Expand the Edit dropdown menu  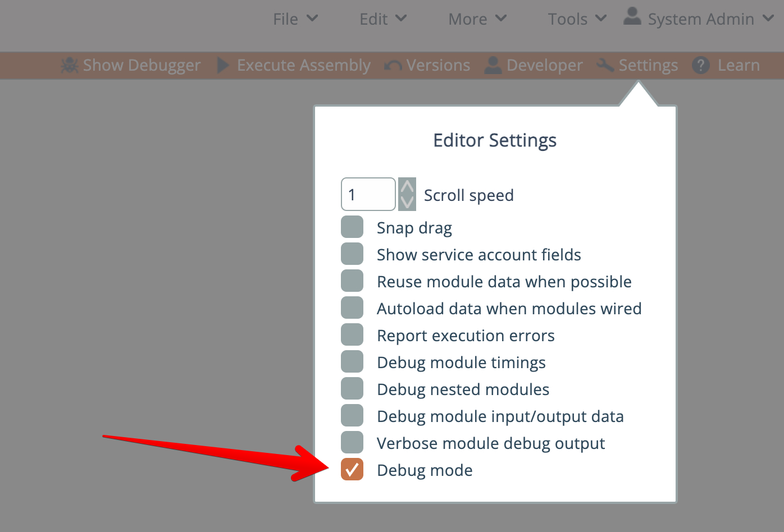coord(382,19)
